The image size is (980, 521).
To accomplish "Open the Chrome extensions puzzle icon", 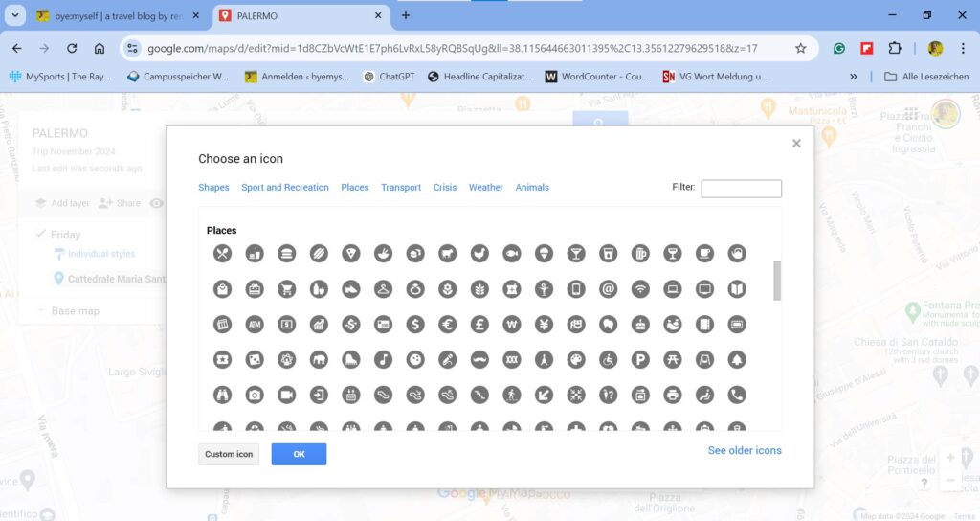I will [895, 48].
